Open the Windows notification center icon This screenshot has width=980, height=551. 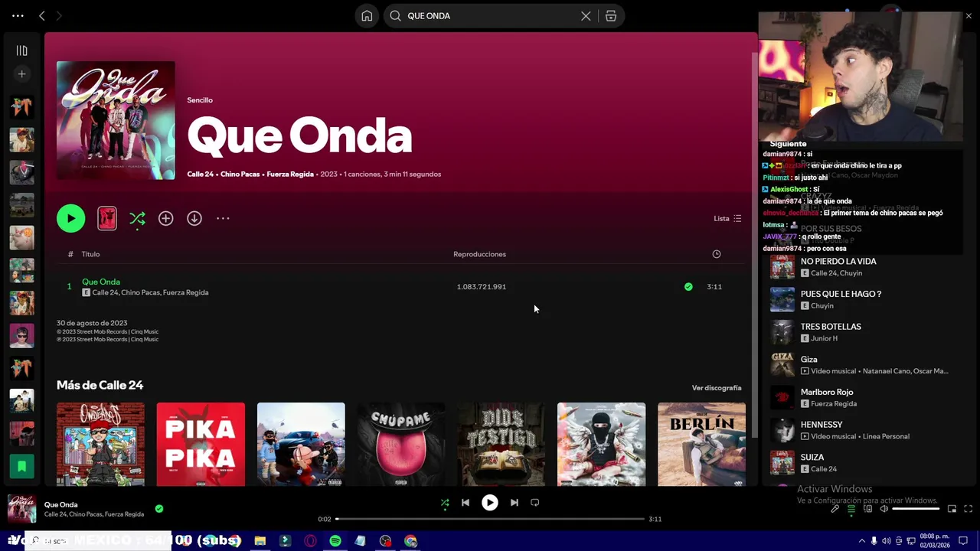tap(964, 540)
